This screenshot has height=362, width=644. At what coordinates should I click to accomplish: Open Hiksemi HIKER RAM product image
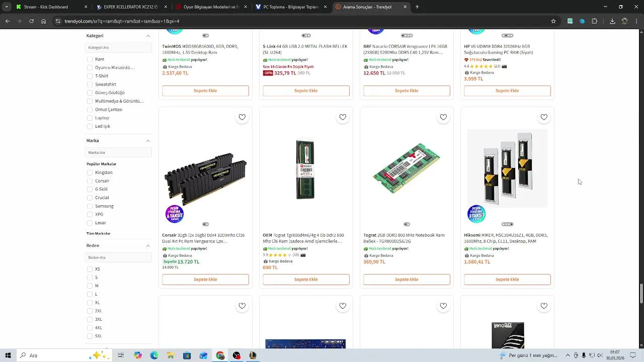point(507,168)
